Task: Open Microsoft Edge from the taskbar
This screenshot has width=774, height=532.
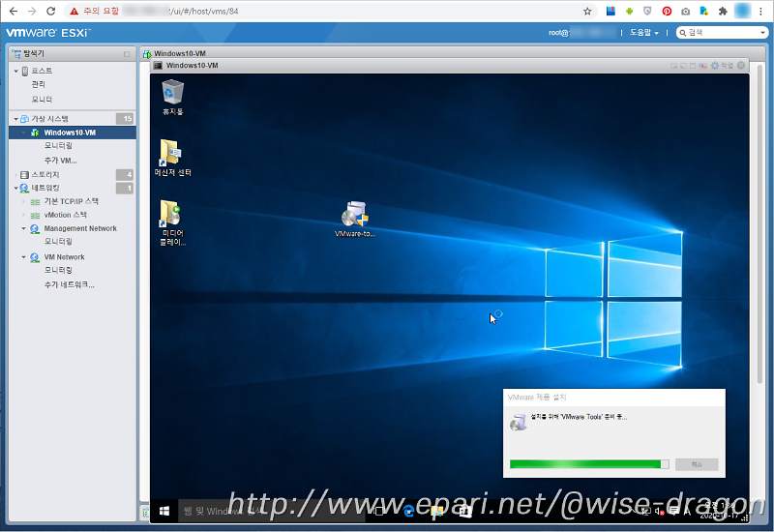Action: click(408, 512)
